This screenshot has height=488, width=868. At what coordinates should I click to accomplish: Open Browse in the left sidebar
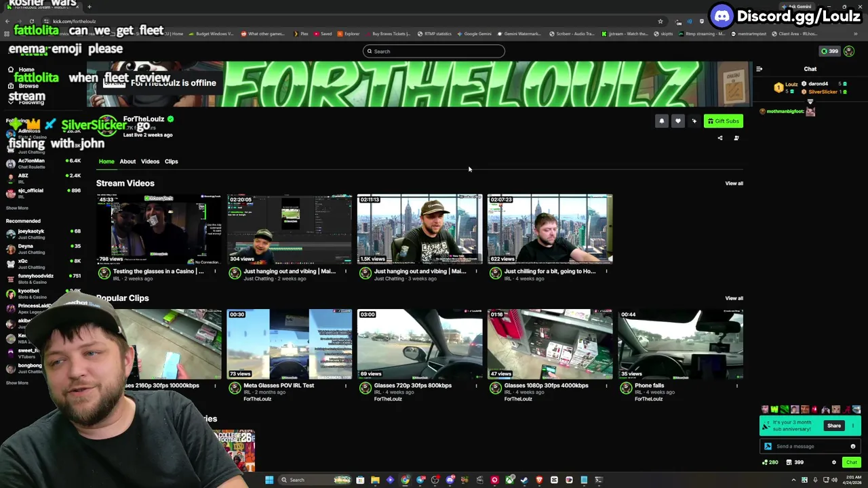pyautogui.click(x=28, y=86)
